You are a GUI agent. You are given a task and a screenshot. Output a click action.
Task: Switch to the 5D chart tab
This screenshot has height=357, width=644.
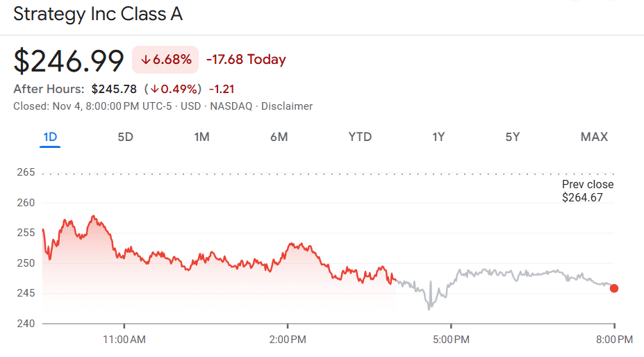[x=125, y=137]
